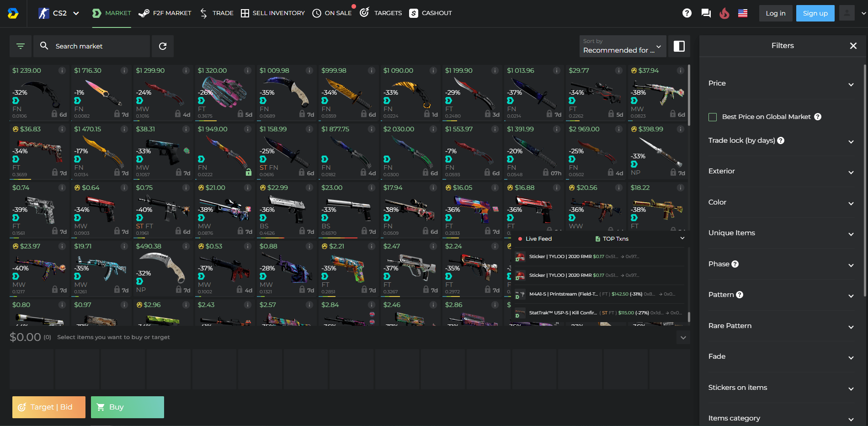This screenshot has height=426, width=868.
Task: Open info icon on $1 090.00 item
Action: pyautogui.click(x=433, y=70)
